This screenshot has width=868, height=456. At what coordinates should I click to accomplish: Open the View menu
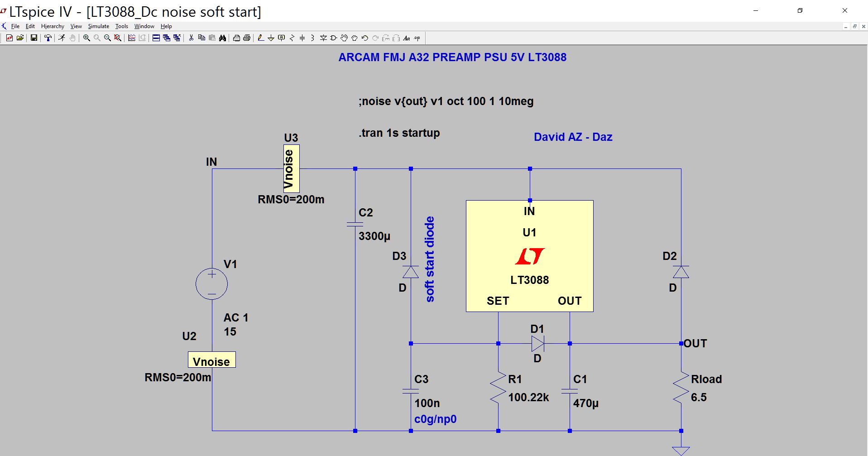coord(76,26)
